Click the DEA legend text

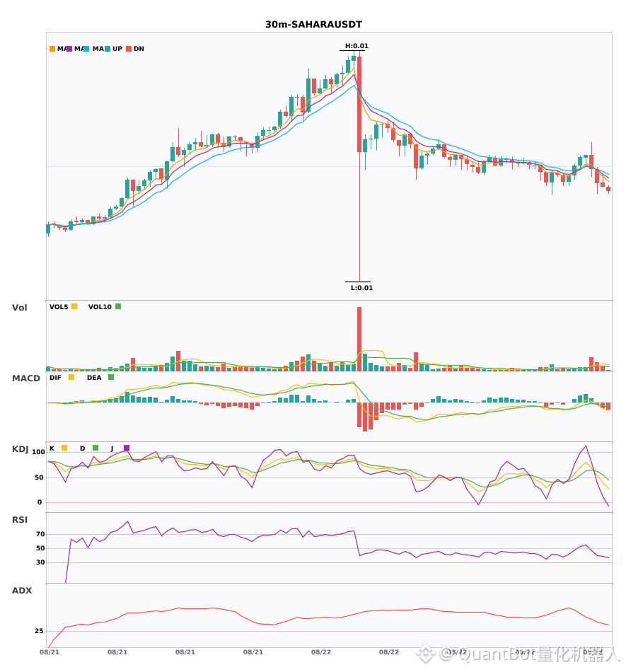pos(94,378)
